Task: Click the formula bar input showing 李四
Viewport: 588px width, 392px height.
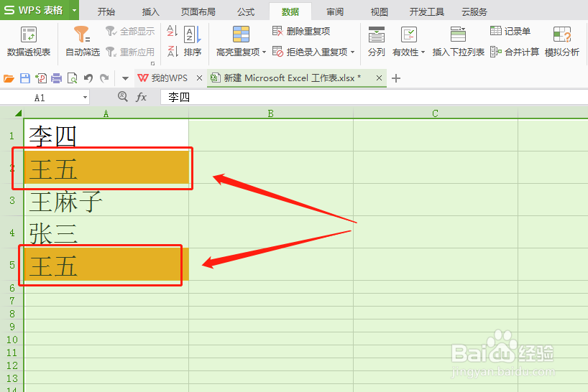Action: click(374, 98)
